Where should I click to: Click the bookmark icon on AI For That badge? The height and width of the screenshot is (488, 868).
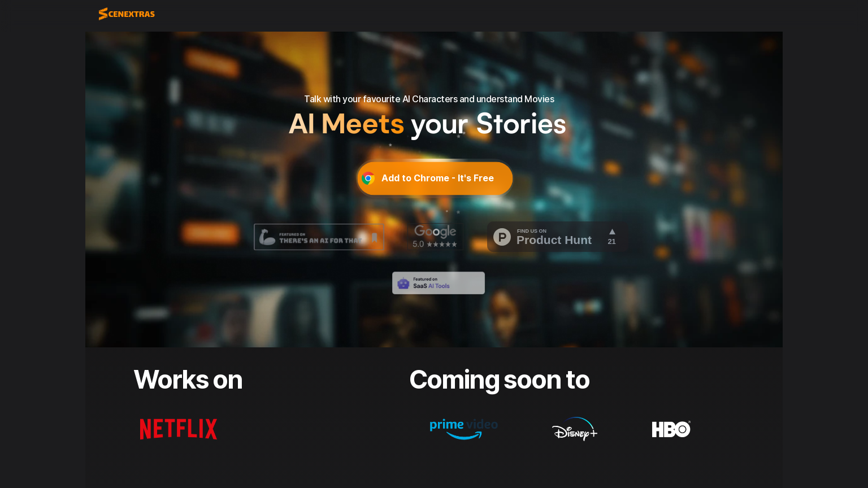coord(374,237)
